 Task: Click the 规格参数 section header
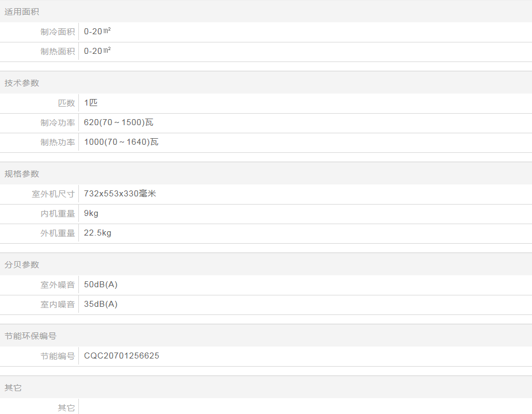point(22,174)
